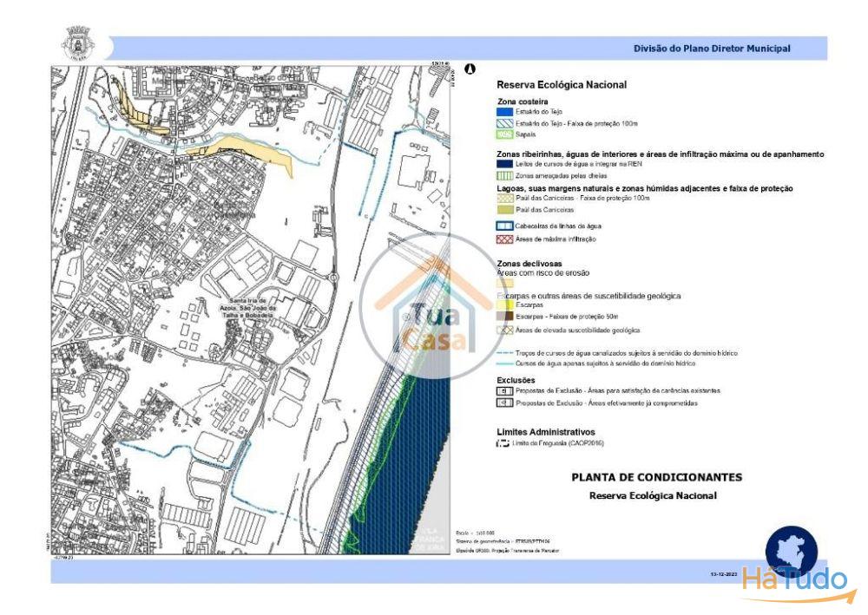Select the dark blue Leitos de cursos swatch
This screenshot has height=615, width=868.
tap(505, 164)
